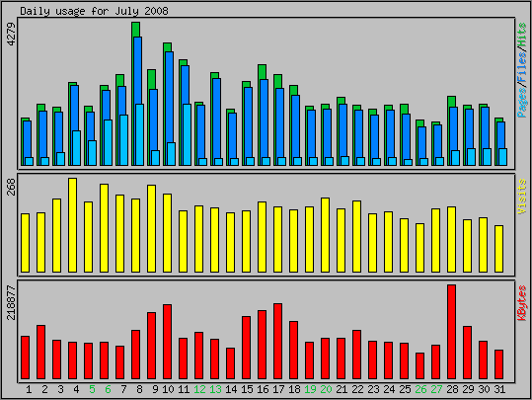This screenshot has width=532, height=400.
Task: Click the red KBytes bar for day 29
Action: (467, 353)
